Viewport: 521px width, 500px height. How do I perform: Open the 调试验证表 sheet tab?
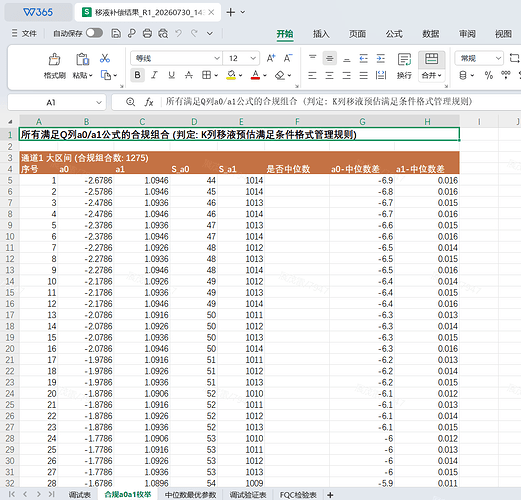(x=248, y=495)
